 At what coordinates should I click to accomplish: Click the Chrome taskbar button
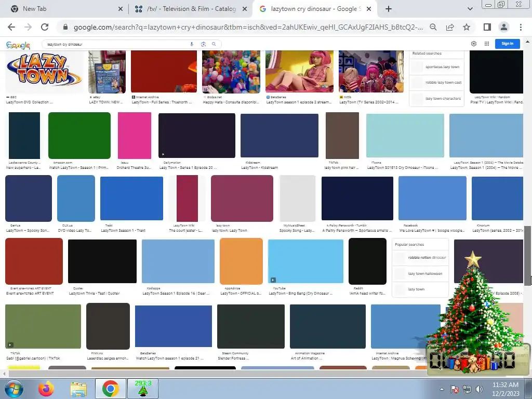coord(110,389)
